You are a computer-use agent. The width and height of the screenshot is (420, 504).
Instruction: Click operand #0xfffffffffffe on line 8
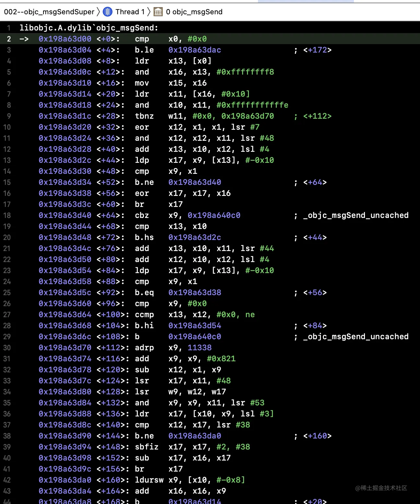(x=252, y=105)
